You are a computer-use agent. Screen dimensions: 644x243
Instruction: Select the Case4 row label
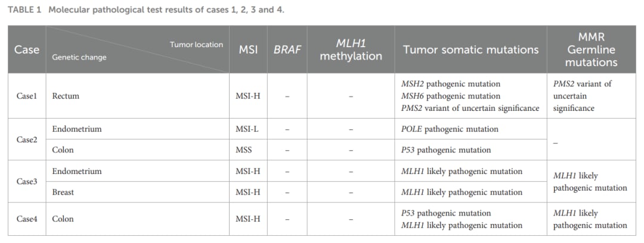click(27, 219)
